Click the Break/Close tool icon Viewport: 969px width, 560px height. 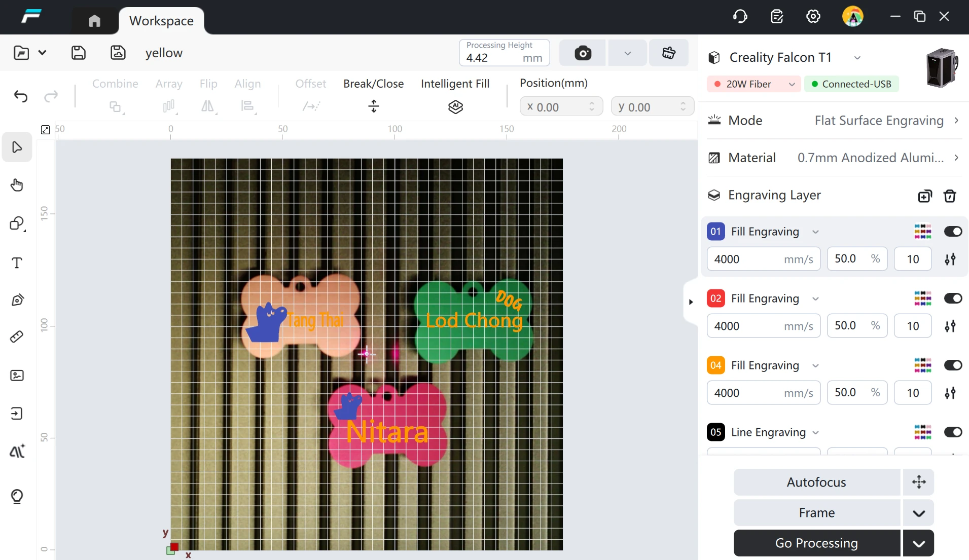(374, 106)
